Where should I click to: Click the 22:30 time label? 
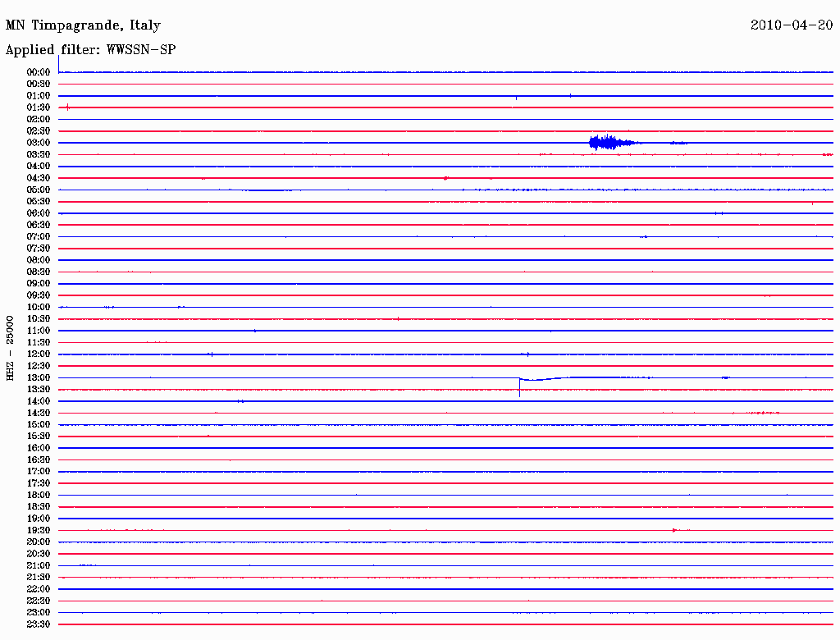coord(39,601)
